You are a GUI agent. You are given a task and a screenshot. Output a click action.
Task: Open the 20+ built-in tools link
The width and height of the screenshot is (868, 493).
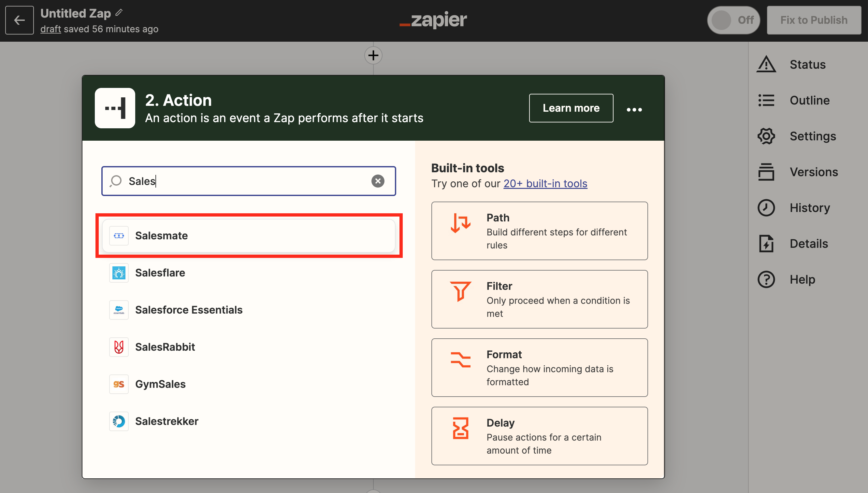pos(545,183)
